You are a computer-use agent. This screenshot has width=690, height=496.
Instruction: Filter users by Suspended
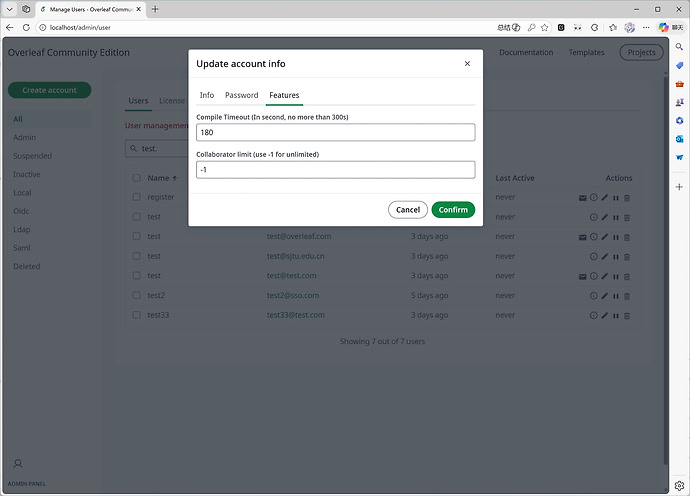(32, 156)
